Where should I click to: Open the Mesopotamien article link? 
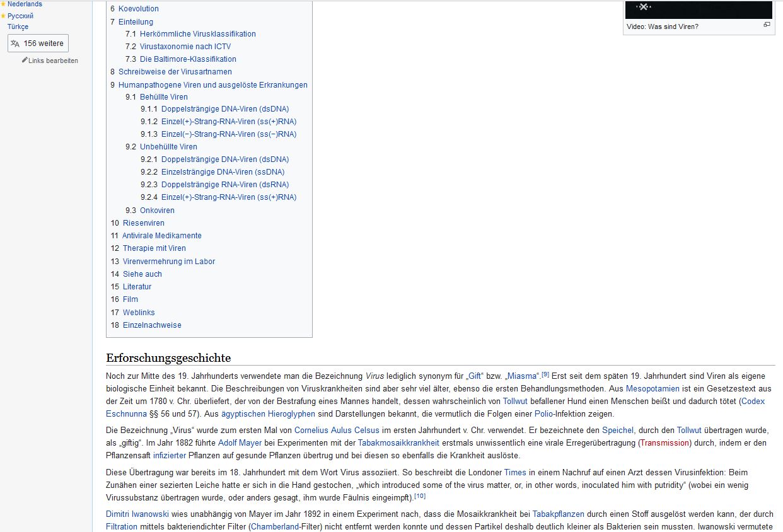pos(652,389)
